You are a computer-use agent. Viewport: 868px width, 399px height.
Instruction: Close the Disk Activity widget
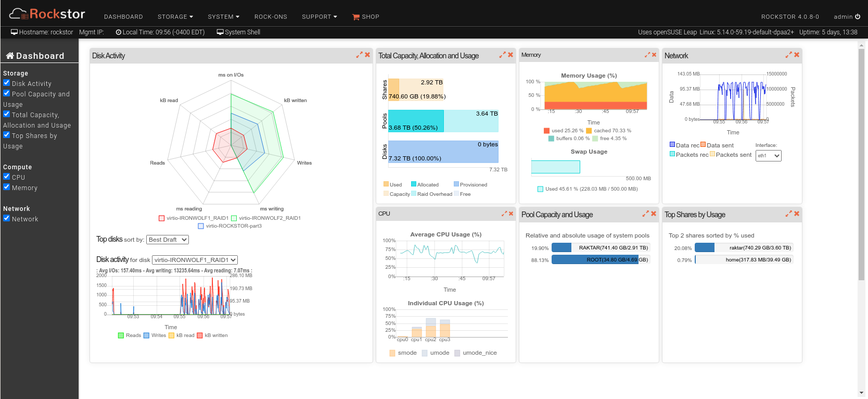367,55
